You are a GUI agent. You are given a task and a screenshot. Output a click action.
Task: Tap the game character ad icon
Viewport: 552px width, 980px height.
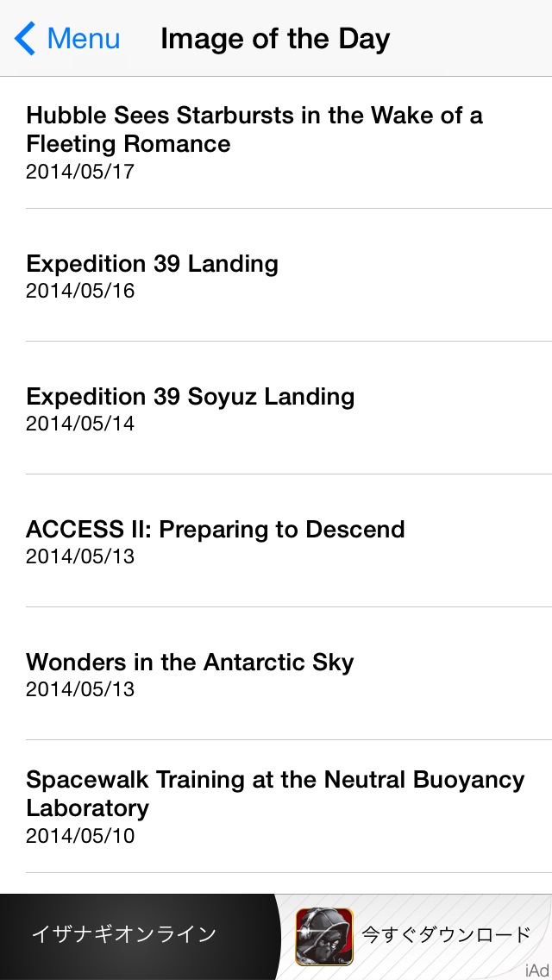coord(324,936)
